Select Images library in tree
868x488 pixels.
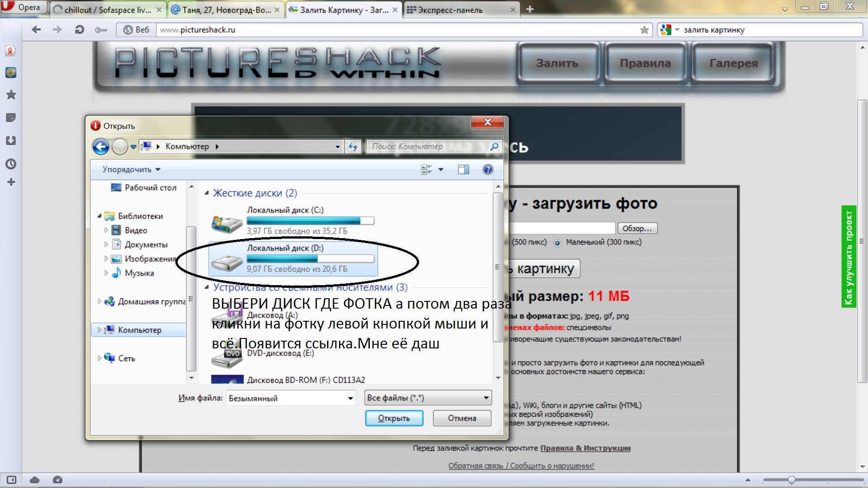point(144,259)
